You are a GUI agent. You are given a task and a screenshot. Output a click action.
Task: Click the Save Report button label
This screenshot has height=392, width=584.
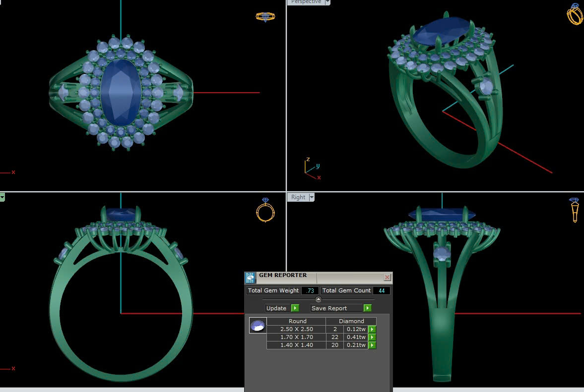(x=329, y=308)
